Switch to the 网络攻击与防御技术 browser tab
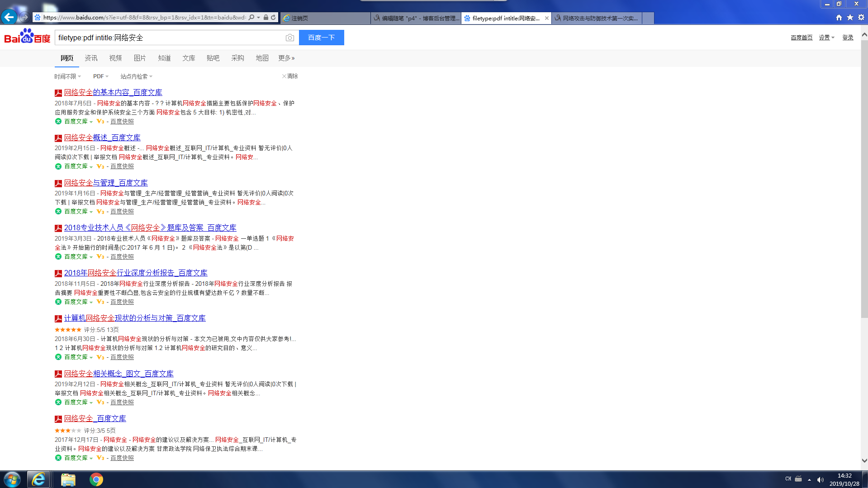The height and width of the screenshot is (488, 868). click(x=597, y=18)
